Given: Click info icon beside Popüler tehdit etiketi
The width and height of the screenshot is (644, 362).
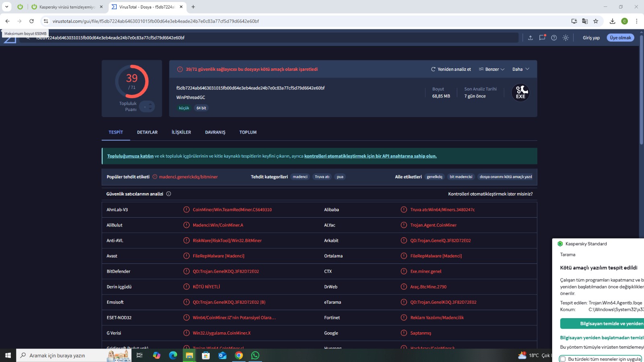Looking at the screenshot, I should click(155, 177).
